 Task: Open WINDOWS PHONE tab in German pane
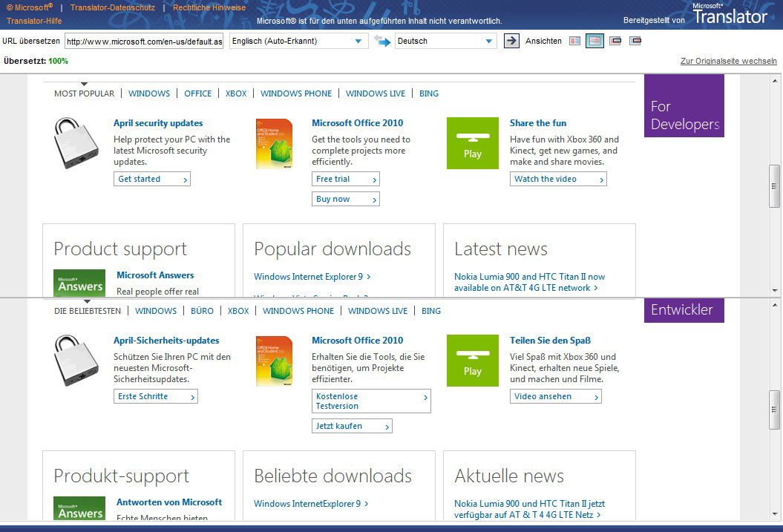click(298, 311)
